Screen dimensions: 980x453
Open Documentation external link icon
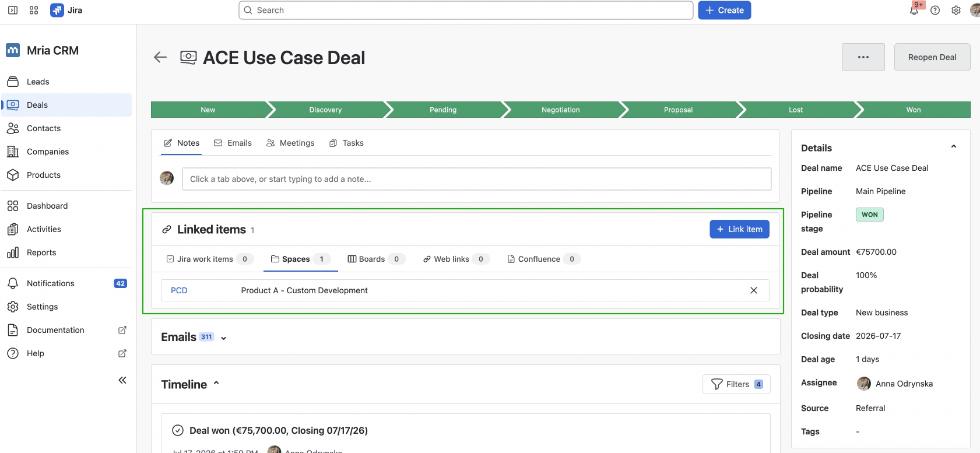122,330
